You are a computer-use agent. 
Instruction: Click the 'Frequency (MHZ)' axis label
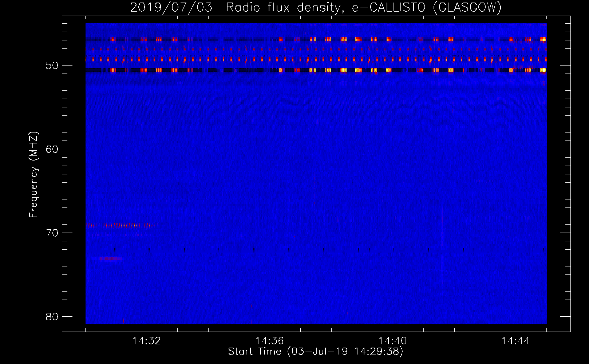pyautogui.click(x=33, y=175)
